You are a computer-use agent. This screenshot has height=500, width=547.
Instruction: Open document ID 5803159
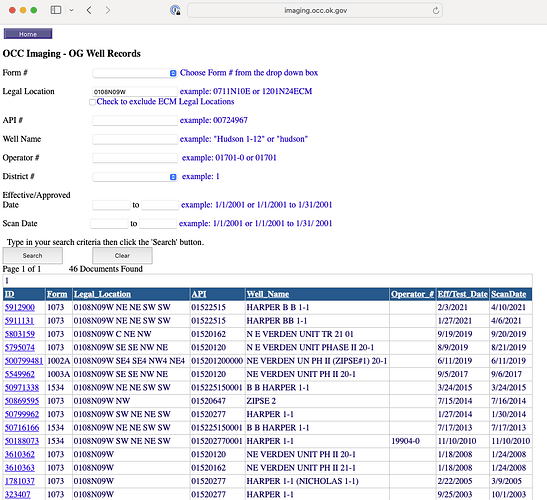tap(20, 334)
